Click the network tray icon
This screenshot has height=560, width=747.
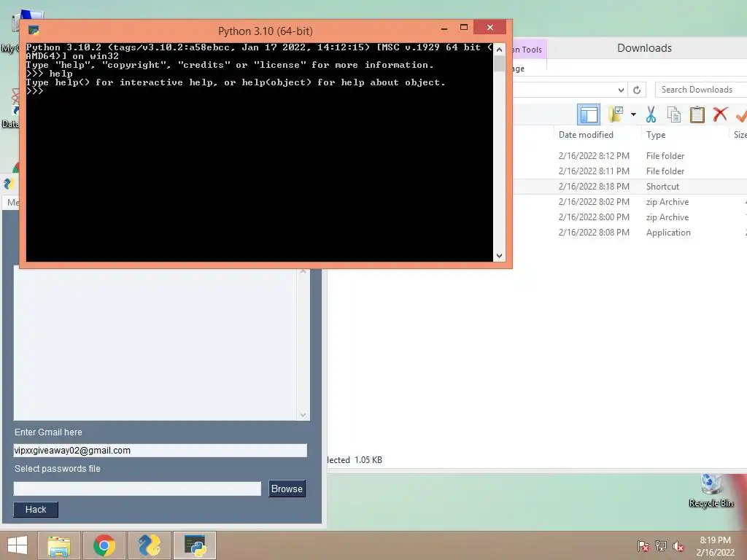click(x=661, y=545)
